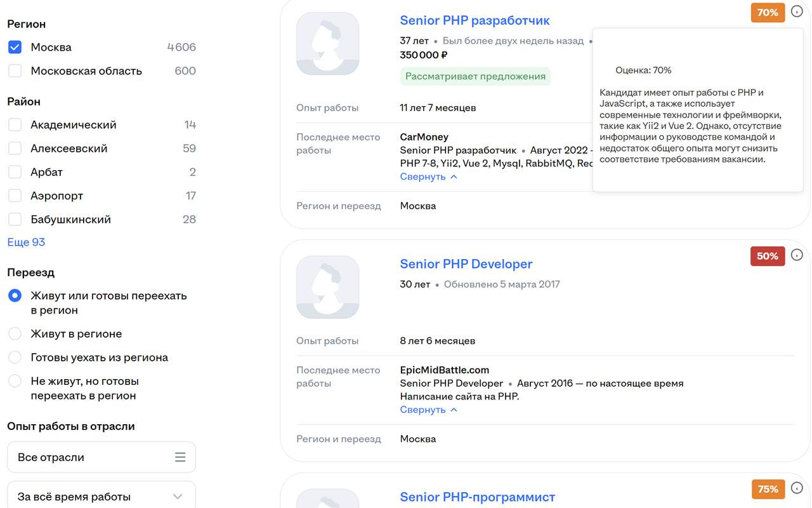This screenshot has width=812, height=508.
Task: Click the avatar on the Senior PHP Developer card
Action: tap(327, 287)
